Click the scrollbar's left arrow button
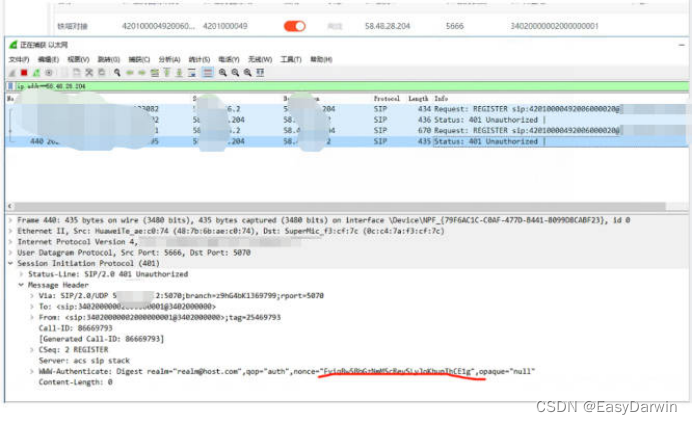Screen dimensions: 692x424 10,206
